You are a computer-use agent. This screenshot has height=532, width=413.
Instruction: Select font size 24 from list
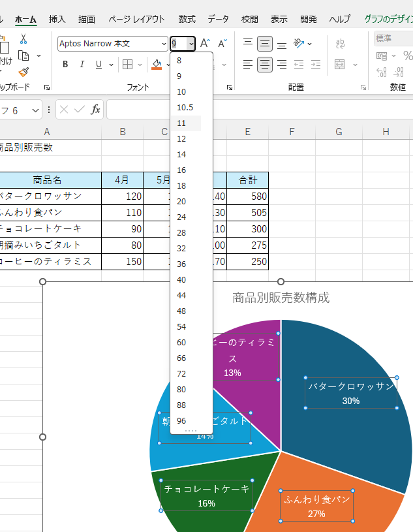click(x=181, y=217)
